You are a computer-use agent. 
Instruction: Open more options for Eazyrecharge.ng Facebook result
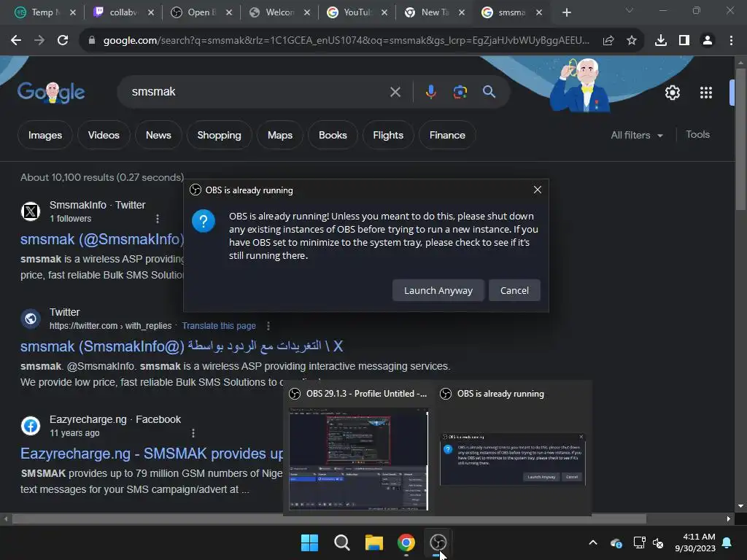(x=193, y=433)
